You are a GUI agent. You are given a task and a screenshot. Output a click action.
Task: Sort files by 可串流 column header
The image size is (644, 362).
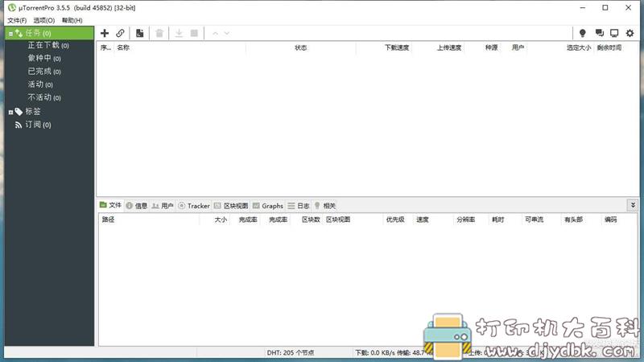click(x=534, y=220)
